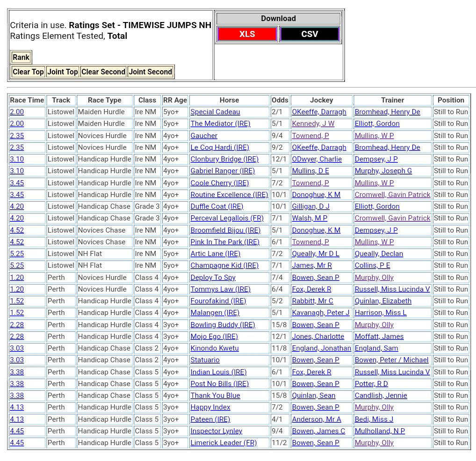
Task: Select jockey Jones, Charlotte
Action: pos(318,337)
